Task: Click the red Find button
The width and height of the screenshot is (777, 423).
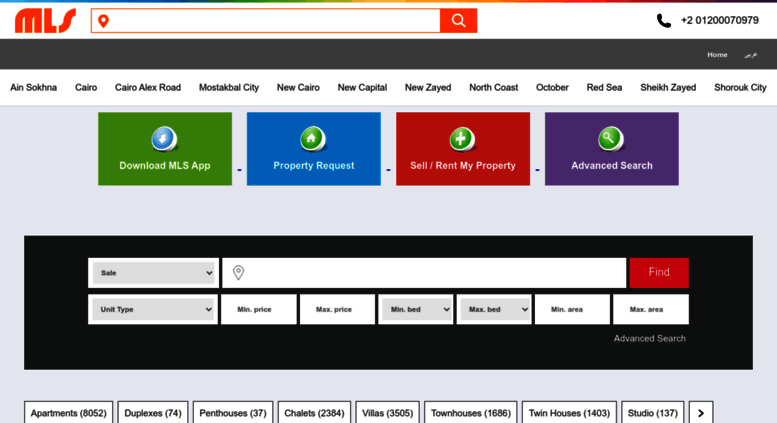Action: 659,272
